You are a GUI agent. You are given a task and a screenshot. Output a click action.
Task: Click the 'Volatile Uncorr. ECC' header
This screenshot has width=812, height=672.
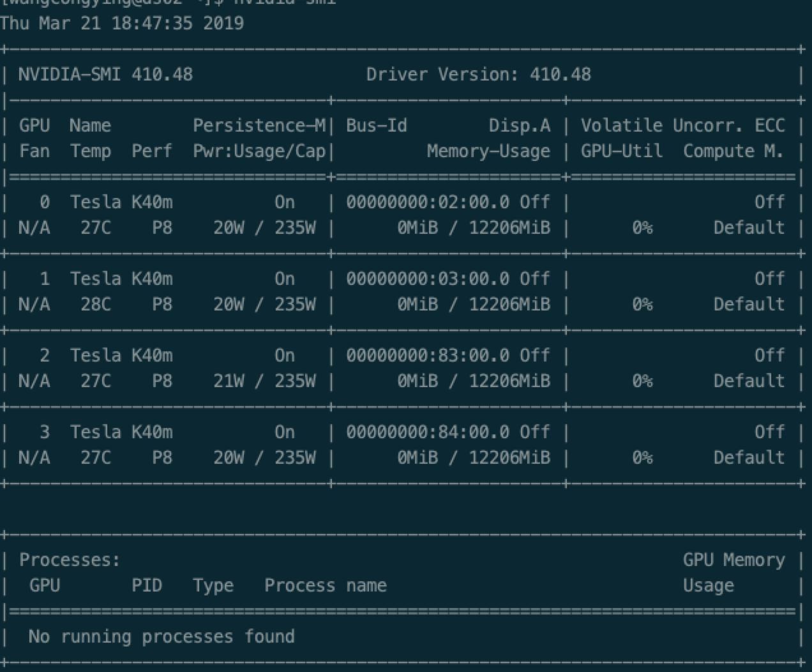(x=682, y=125)
